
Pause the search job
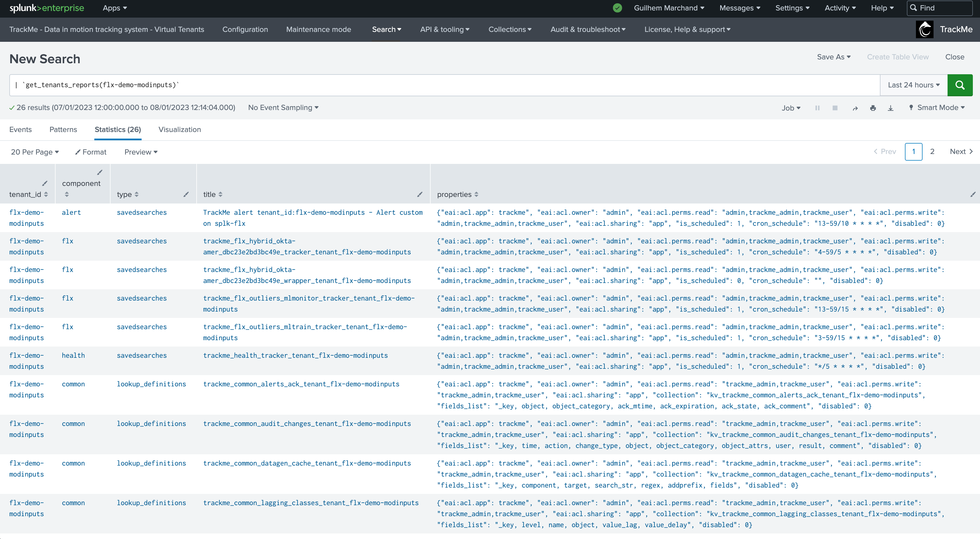coord(817,108)
